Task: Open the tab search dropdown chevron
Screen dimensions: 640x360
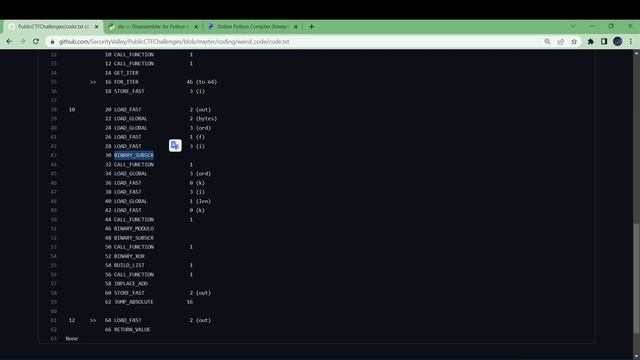Action: pos(573,26)
